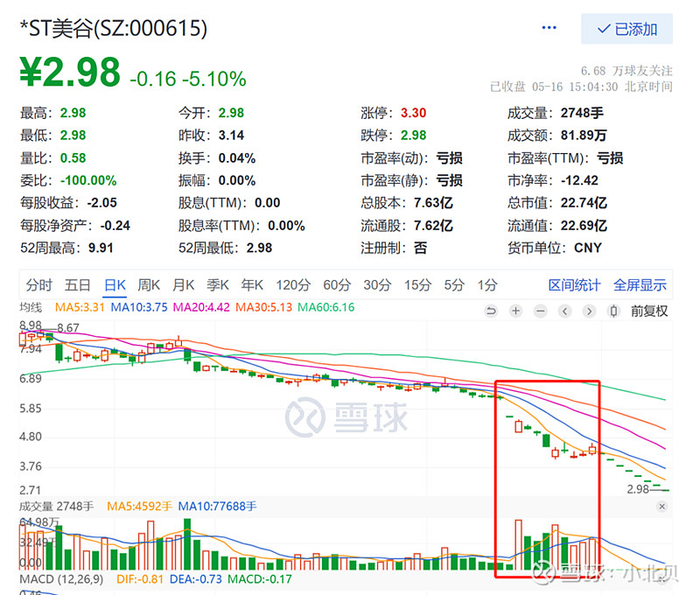The image size is (700, 595).
Task: Click the 总市值 value 22.74亿
Action: [x=584, y=203]
